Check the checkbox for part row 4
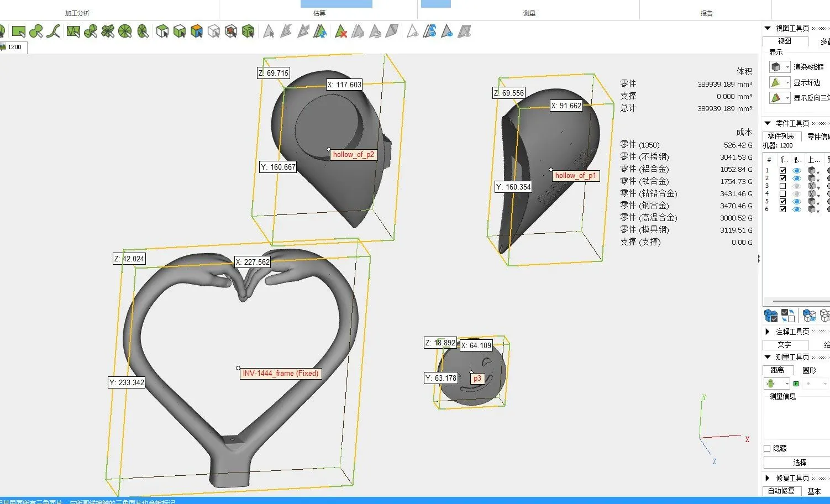 pyautogui.click(x=782, y=194)
